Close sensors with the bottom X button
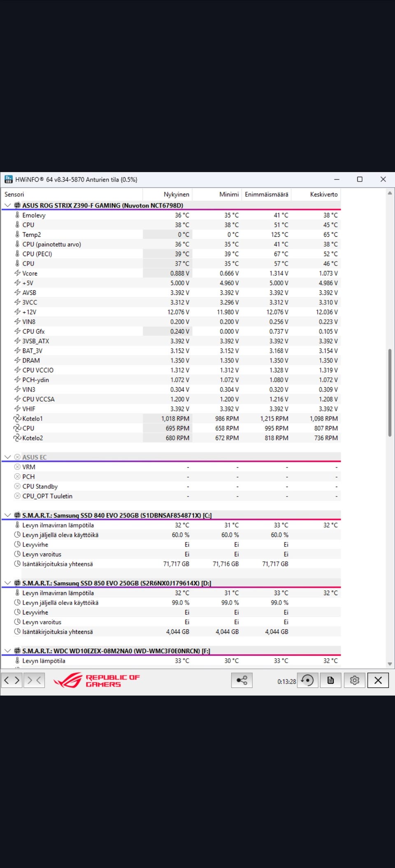Viewport: 395px width, 868px height. click(x=378, y=680)
